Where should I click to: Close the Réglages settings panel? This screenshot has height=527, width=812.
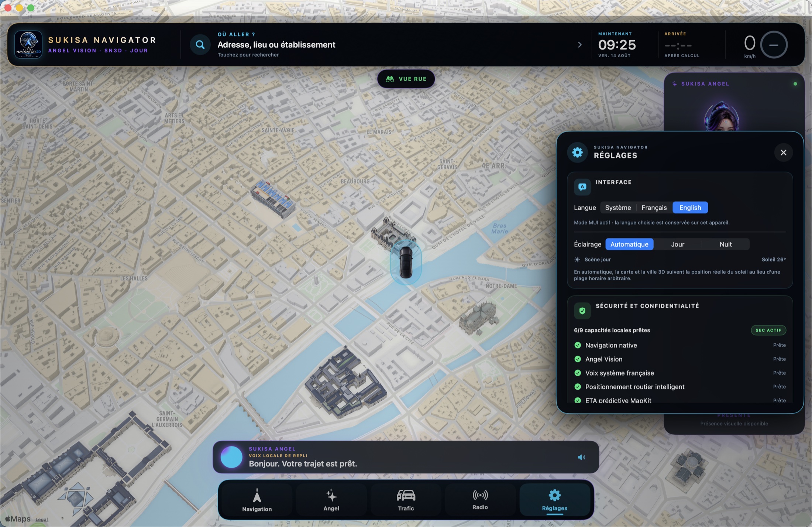point(783,153)
